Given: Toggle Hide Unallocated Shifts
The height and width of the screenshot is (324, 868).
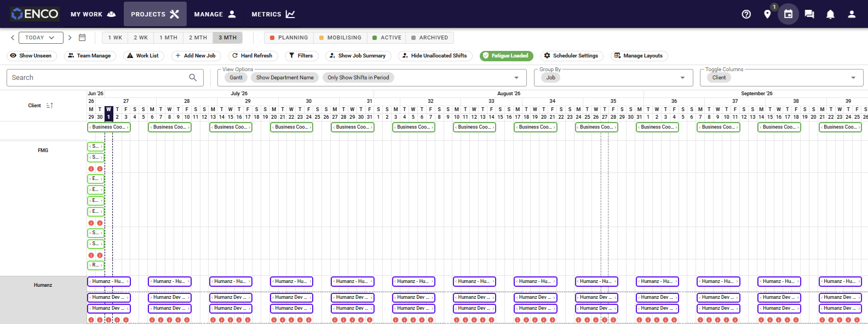Looking at the screenshot, I should point(434,56).
